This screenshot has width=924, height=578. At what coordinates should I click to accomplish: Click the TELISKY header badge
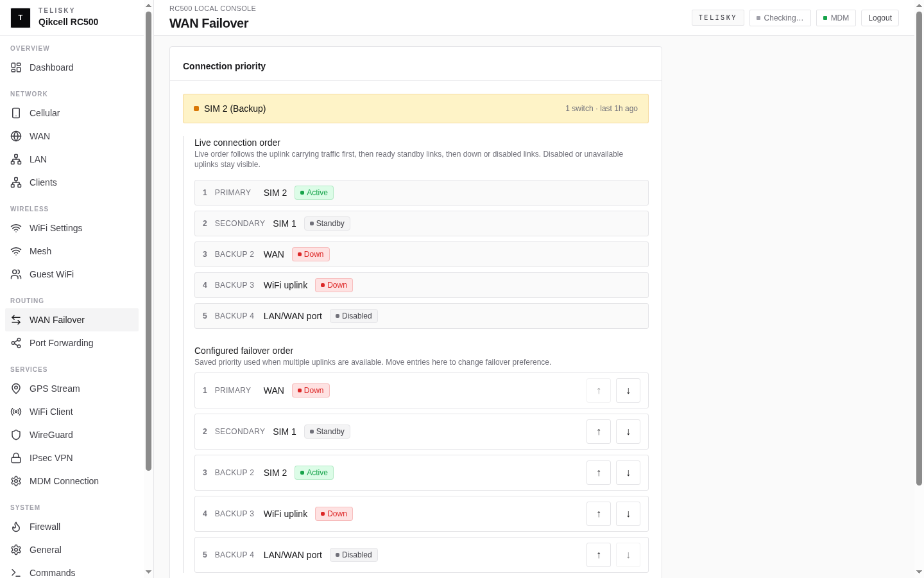coord(718,18)
